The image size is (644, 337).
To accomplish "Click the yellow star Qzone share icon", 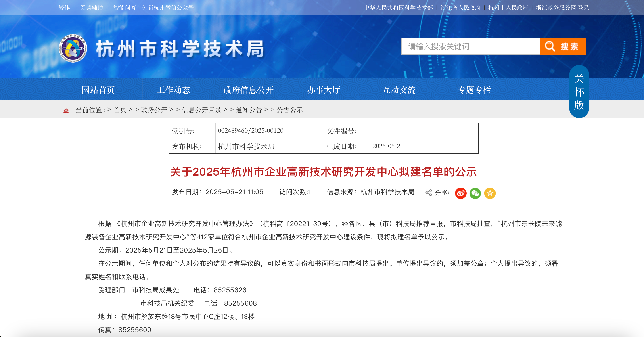I will [x=490, y=193].
